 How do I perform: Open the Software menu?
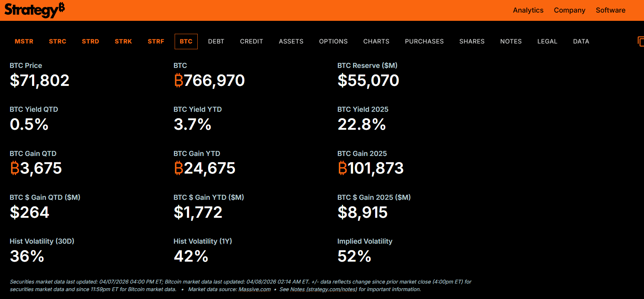(610, 10)
